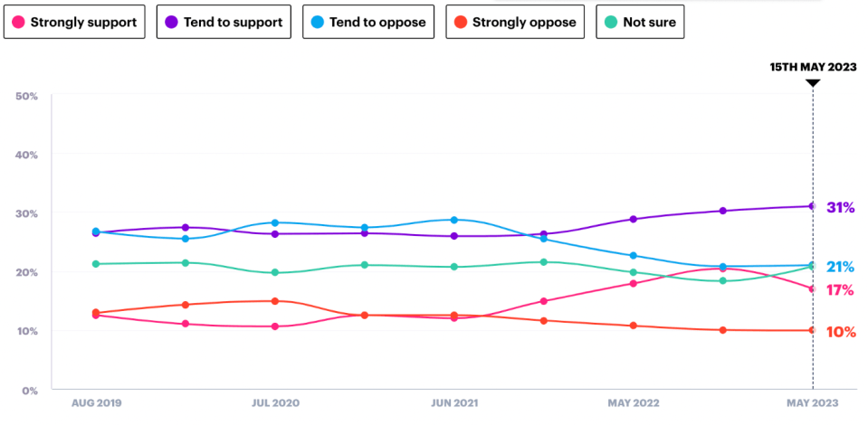Viewport: 868px width, 425px height.
Task: Click the AUG 2019 x-axis label
Action: pos(96,402)
